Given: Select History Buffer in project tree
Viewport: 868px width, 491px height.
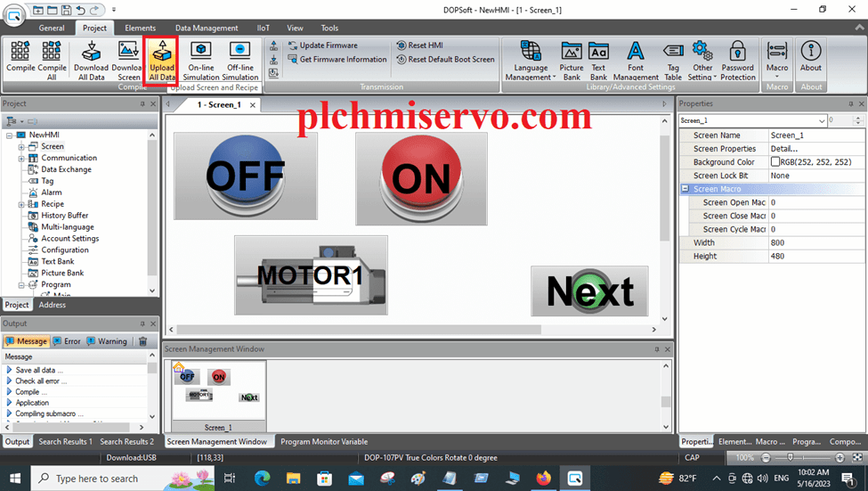Looking at the screenshot, I should 64,216.
